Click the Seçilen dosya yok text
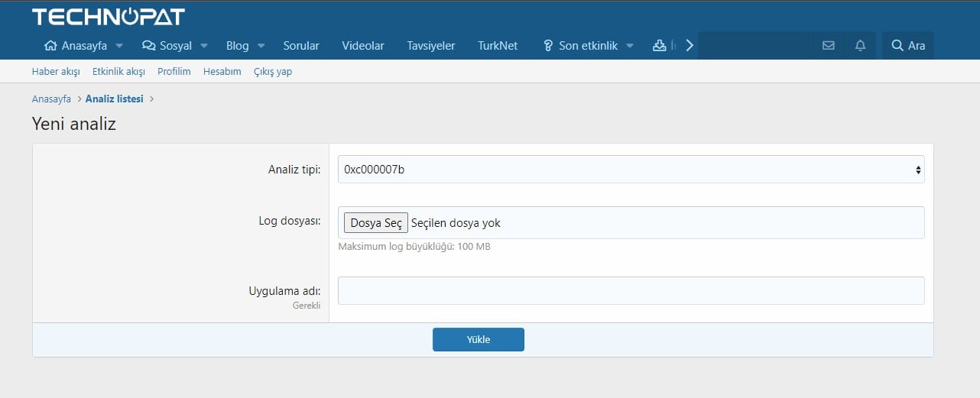The image size is (980, 398). [456, 223]
